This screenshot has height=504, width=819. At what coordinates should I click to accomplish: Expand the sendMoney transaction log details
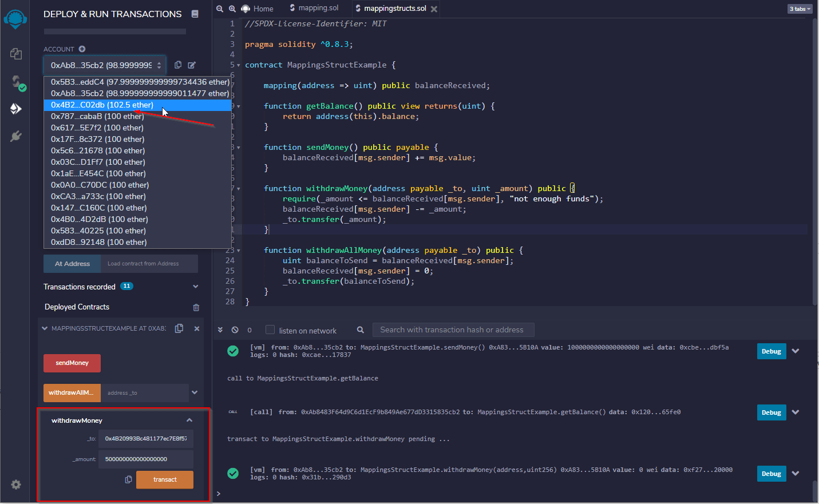[x=796, y=351]
